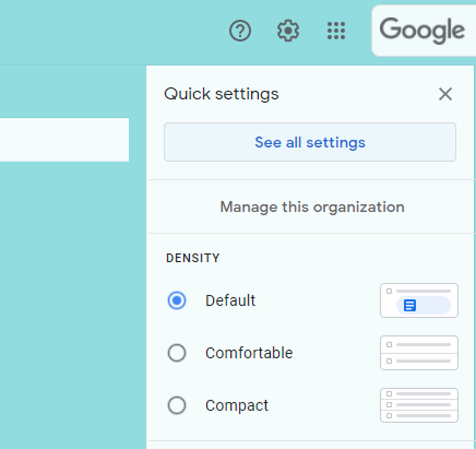Select the Comfortable density radio button
This screenshot has height=449, width=476.
tap(177, 353)
